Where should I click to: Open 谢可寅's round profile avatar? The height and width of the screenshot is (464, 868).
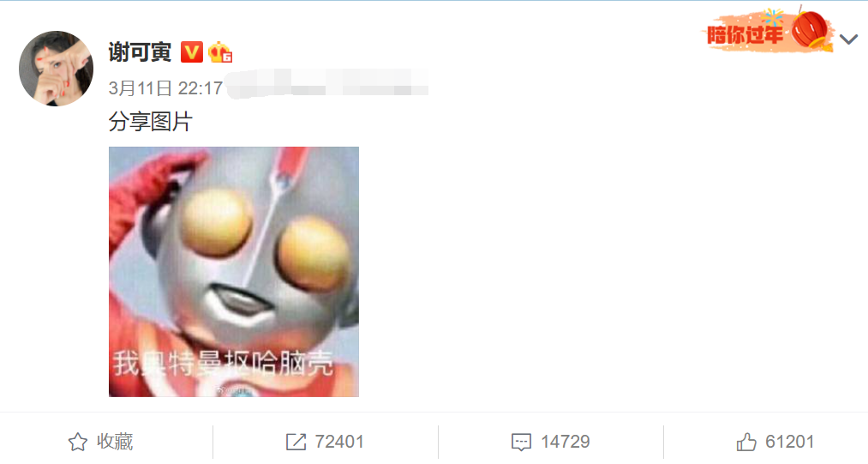click(56, 69)
